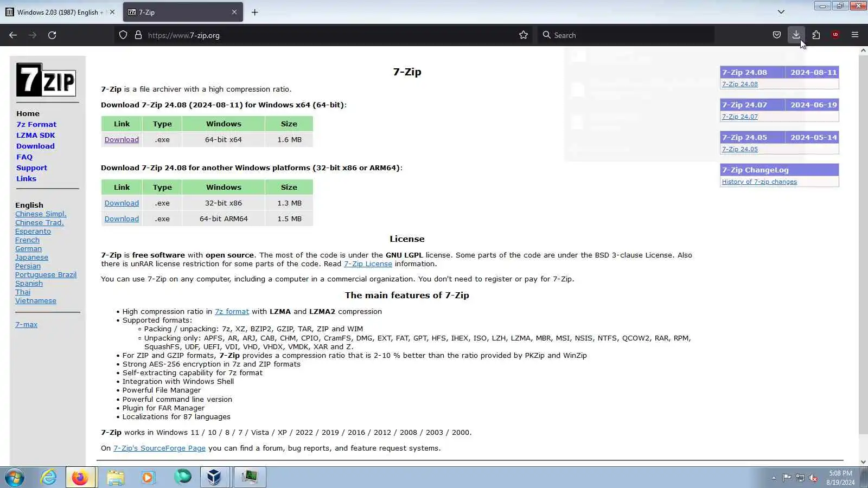Open the Extensions puzzle icon

click(816, 35)
